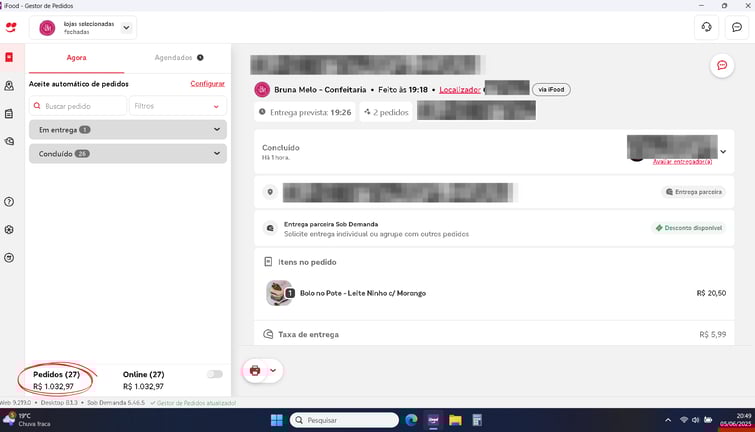Open File Explorer from taskbar

pyautogui.click(x=455, y=420)
